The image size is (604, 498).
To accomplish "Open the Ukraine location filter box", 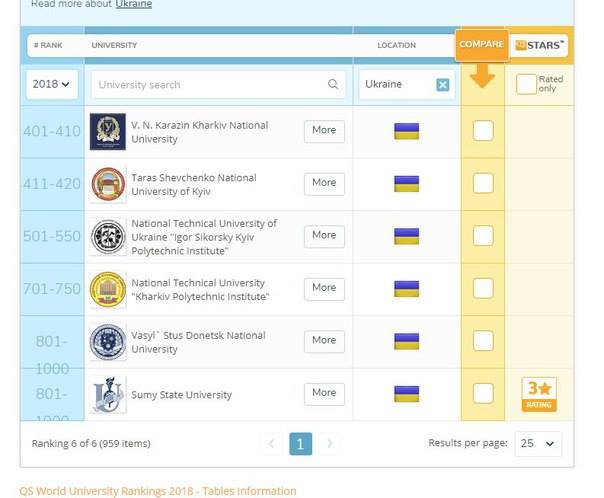I will (x=406, y=84).
